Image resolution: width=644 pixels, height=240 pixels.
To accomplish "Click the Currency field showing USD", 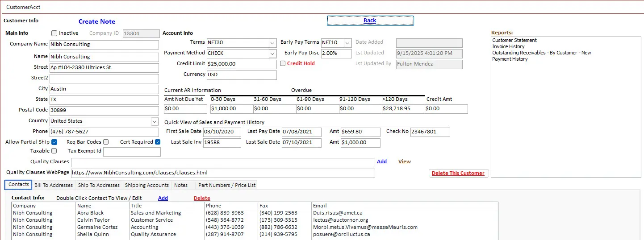I will (242, 75).
